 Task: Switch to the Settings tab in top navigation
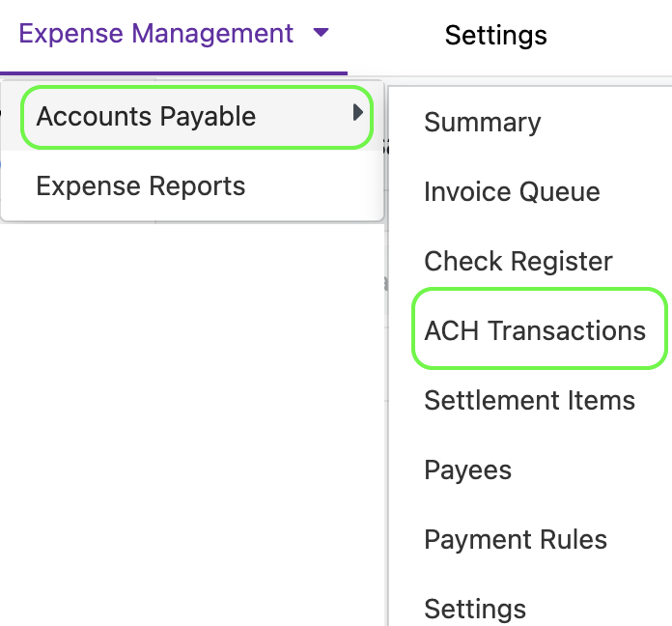(495, 36)
